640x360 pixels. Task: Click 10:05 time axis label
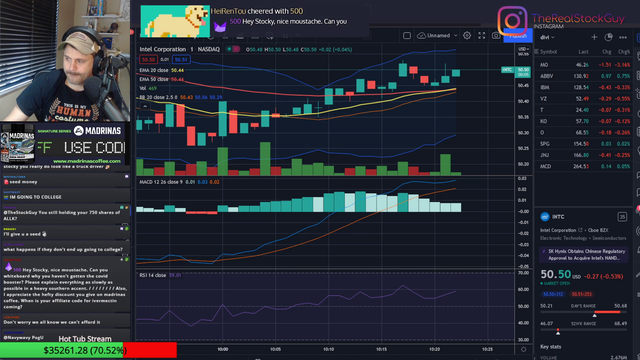[x=276, y=349]
